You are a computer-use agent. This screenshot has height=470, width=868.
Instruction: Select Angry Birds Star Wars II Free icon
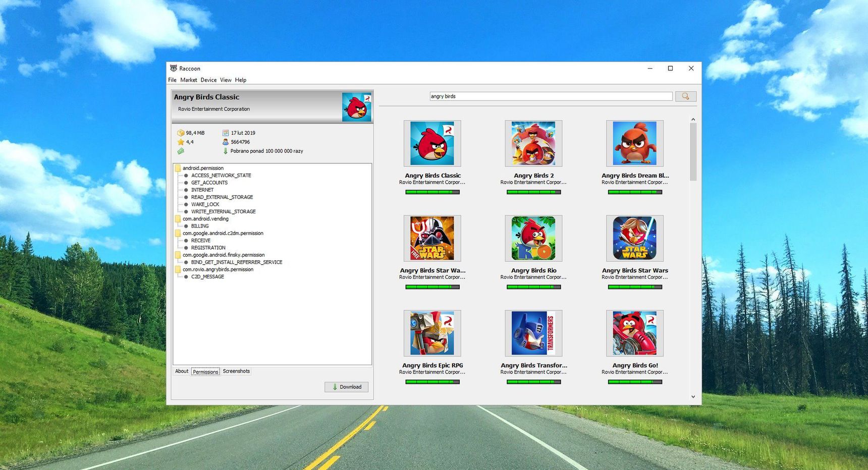(432, 238)
